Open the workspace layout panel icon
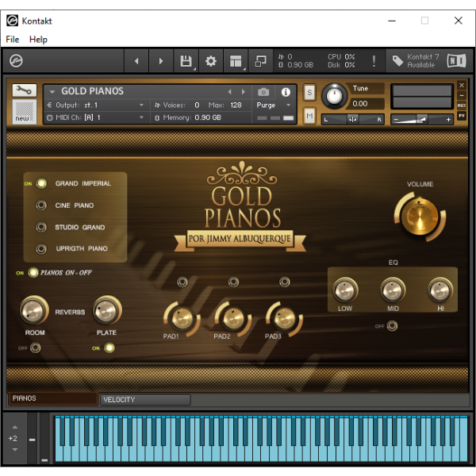The image size is (476, 476). [236, 61]
